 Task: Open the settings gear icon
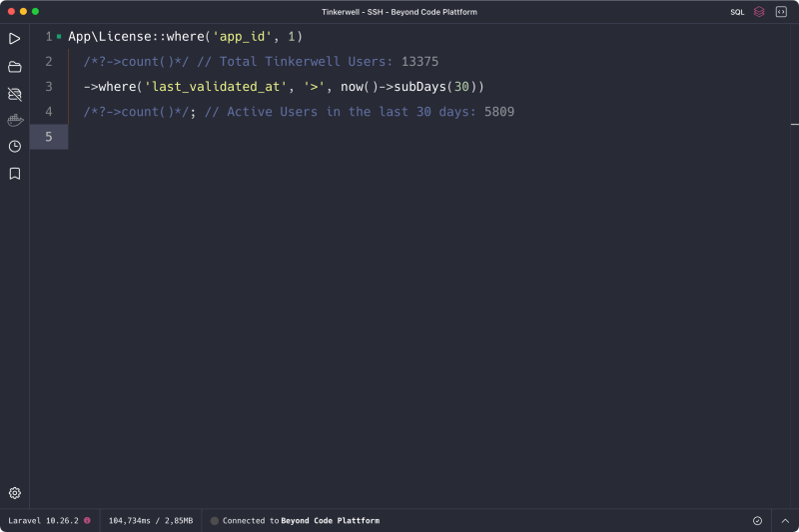(x=15, y=493)
